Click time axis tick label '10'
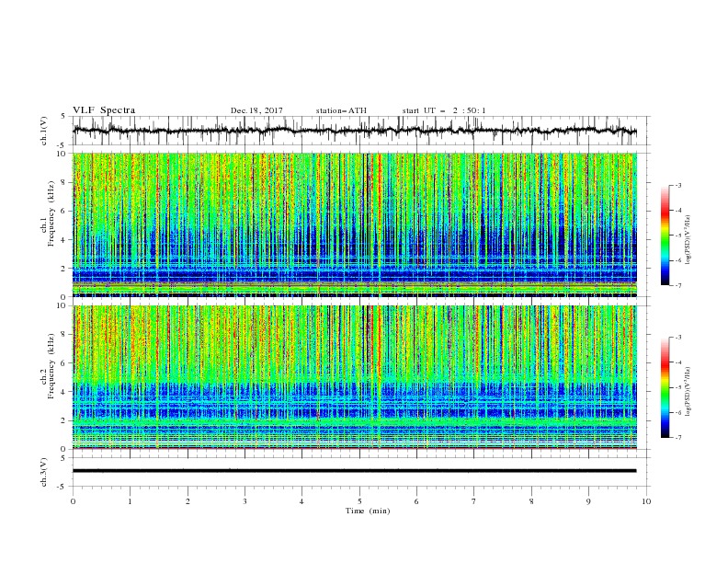Image resolution: width=728 pixels, height=563 pixels. click(x=646, y=501)
